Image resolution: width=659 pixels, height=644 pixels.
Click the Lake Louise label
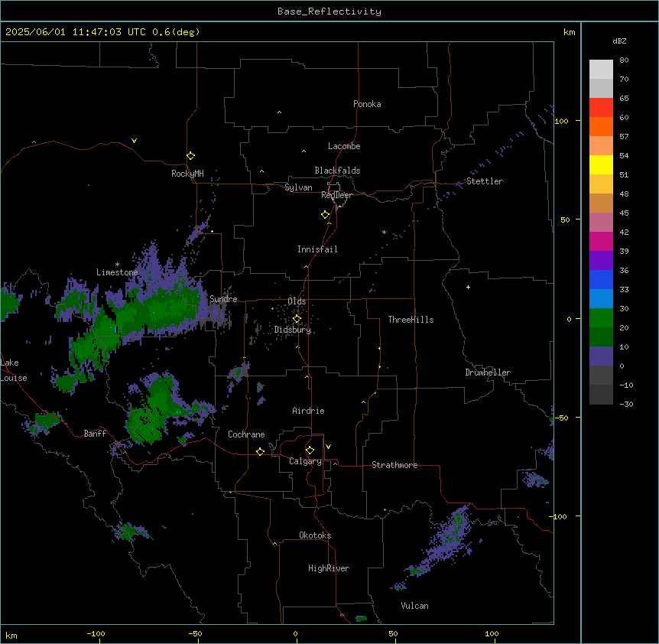pos(13,370)
